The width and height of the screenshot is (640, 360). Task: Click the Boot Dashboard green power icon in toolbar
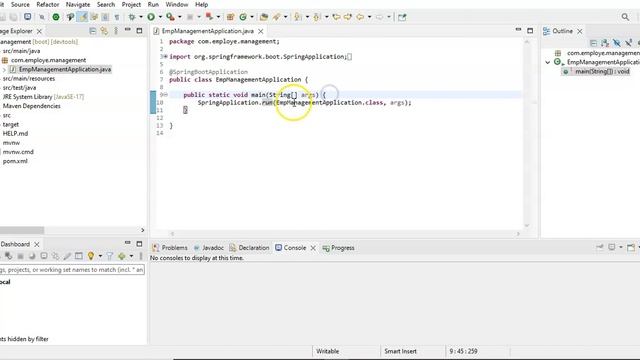pyautogui.click(x=56, y=17)
